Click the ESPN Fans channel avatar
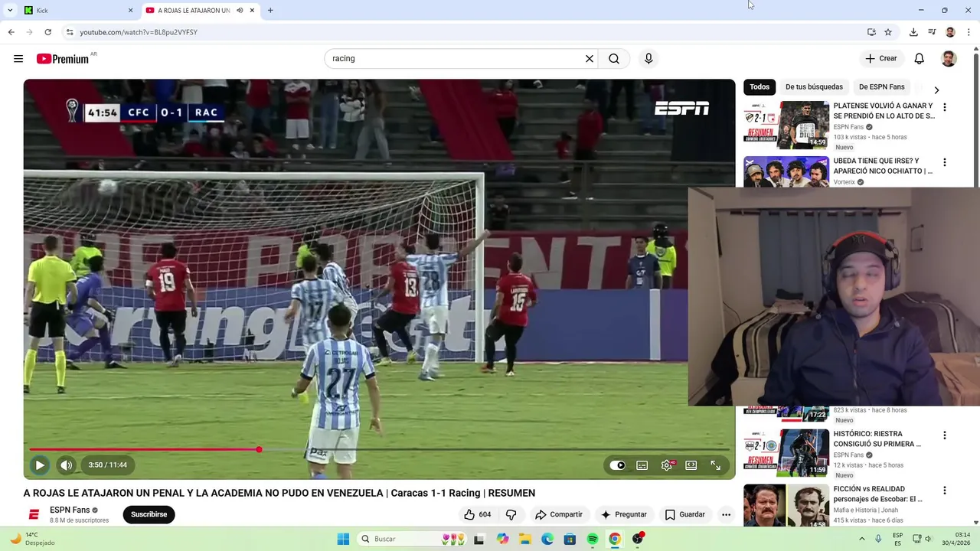This screenshot has height=551, width=980. point(33,514)
